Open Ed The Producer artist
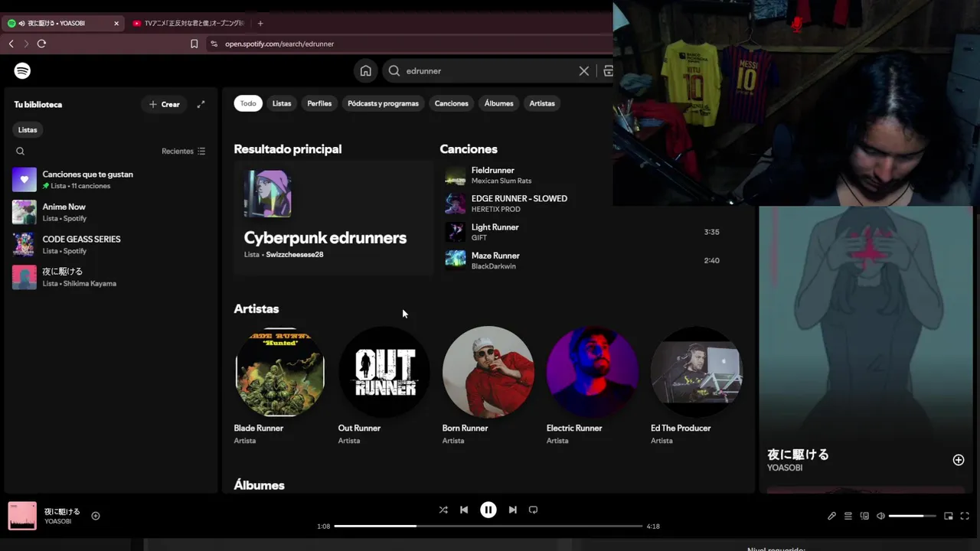 (x=696, y=385)
